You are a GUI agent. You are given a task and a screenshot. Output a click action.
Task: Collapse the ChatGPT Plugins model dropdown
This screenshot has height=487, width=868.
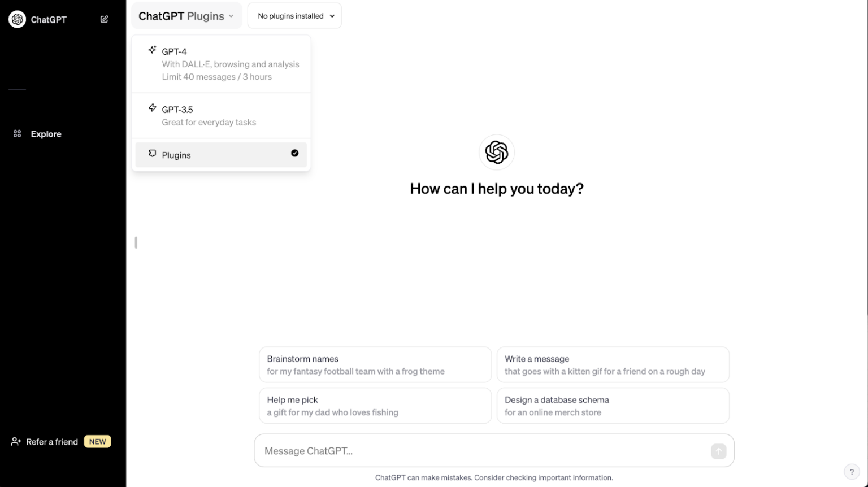pyautogui.click(x=186, y=16)
